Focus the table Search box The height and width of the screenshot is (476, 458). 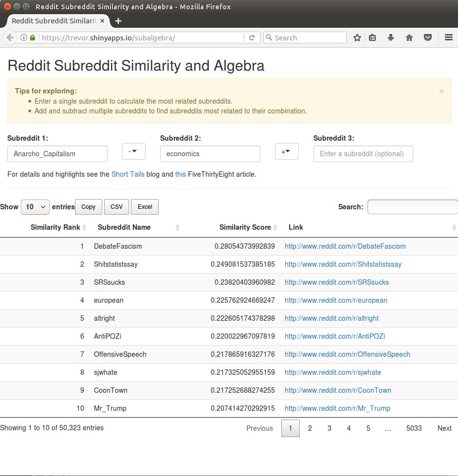(x=412, y=207)
